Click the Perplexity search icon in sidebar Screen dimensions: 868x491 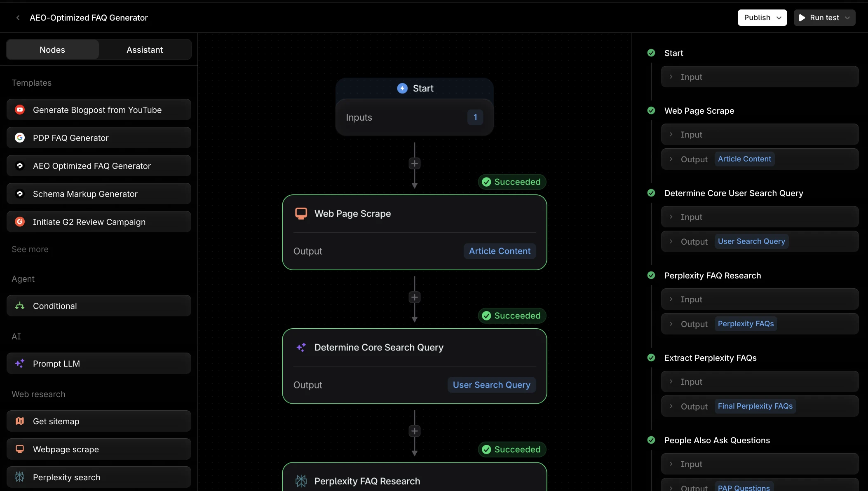20,477
